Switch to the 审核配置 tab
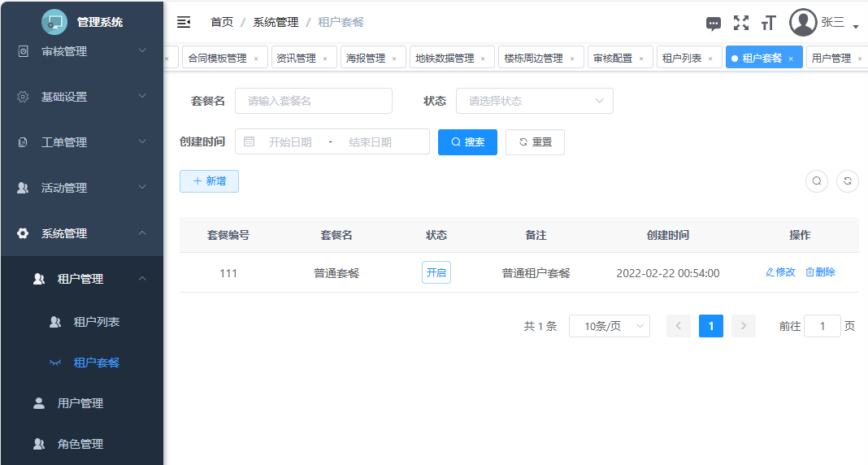 coord(612,59)
